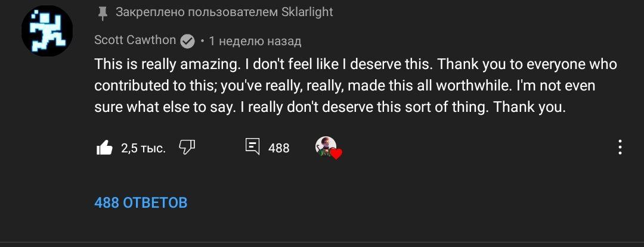Click the pin icon above the comment
The height and width of the screenshot is (247, 644).
(103, 12)
